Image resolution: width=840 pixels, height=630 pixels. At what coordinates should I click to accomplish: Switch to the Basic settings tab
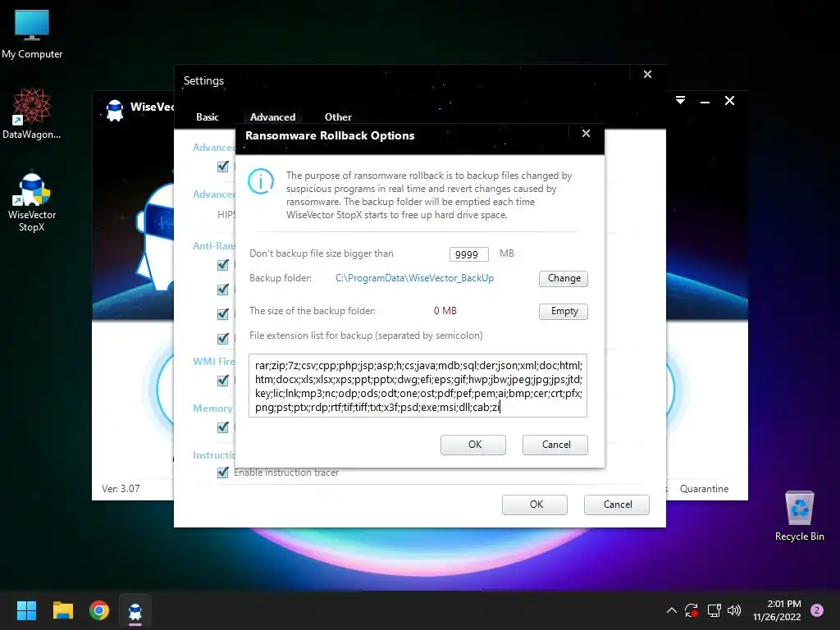click(x=208, y=116)
